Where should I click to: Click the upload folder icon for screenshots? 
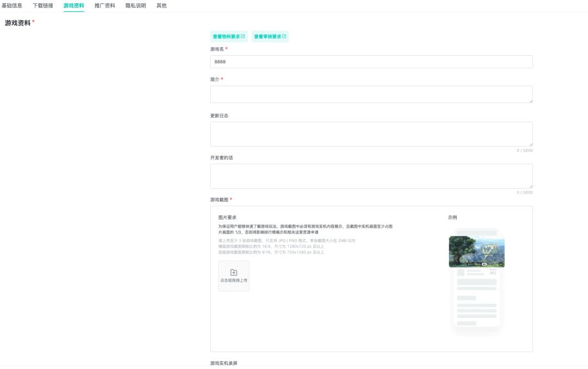234,273
